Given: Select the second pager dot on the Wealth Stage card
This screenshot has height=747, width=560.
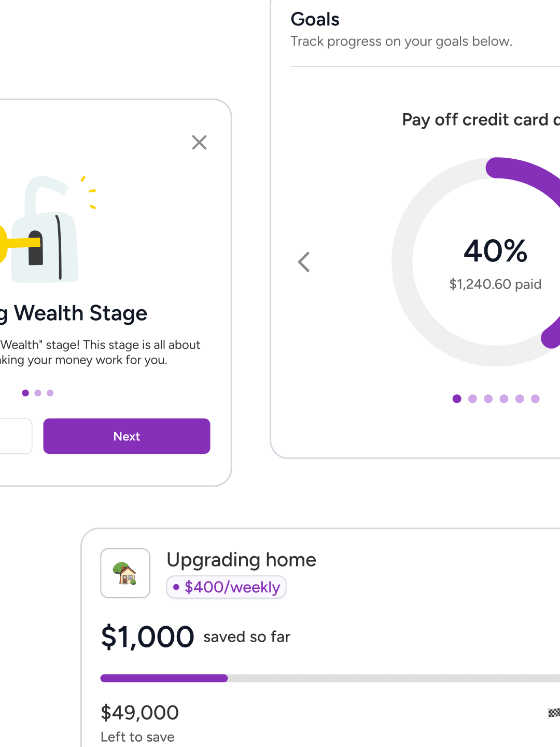Looking at the screenshot, I should pos(38,393).
